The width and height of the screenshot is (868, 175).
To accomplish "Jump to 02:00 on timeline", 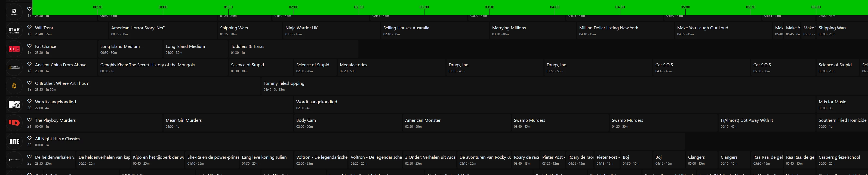I will 294,7.
